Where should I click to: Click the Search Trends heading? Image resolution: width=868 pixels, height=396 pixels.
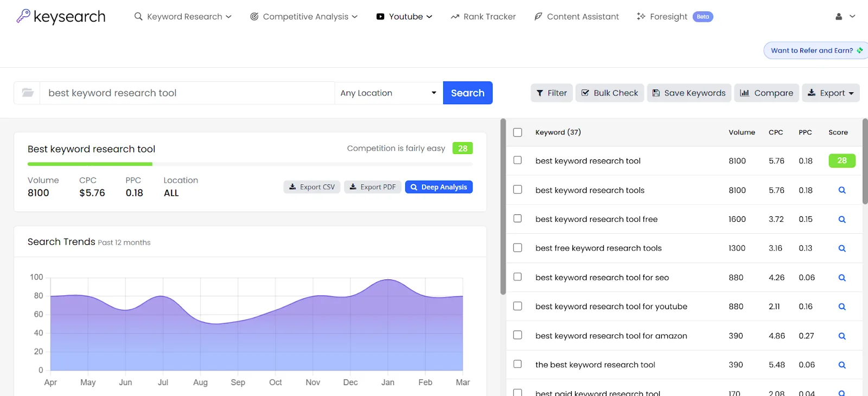coord(61,242)
